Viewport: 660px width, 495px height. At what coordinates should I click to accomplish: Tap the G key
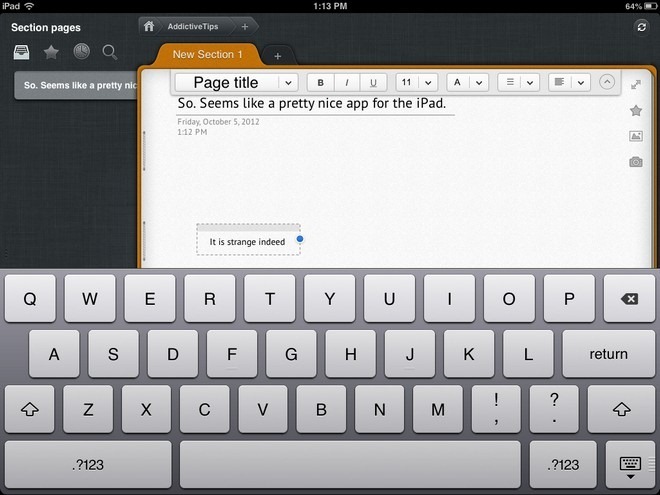click(x=291, y=354)
